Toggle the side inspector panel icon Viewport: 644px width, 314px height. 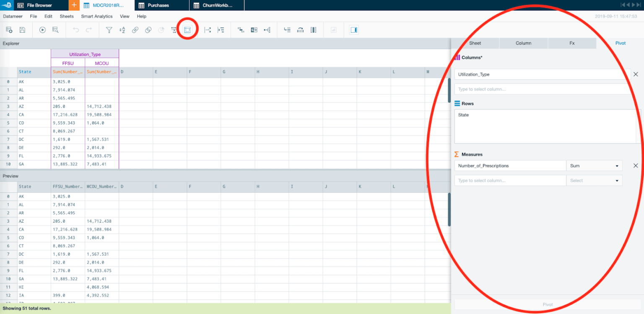pos(353,30)
